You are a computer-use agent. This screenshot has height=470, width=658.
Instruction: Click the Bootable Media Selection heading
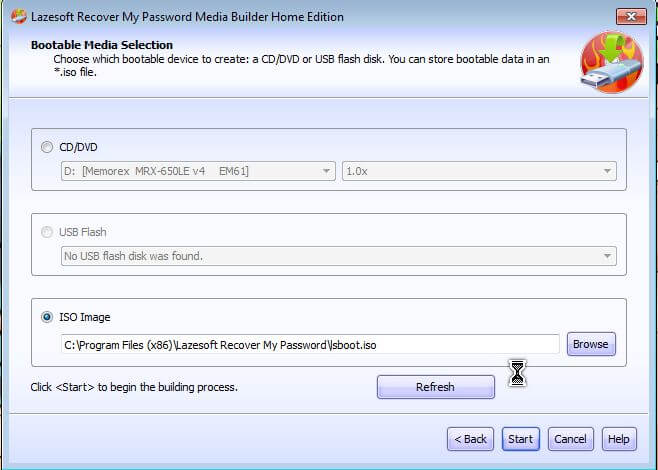102,45
